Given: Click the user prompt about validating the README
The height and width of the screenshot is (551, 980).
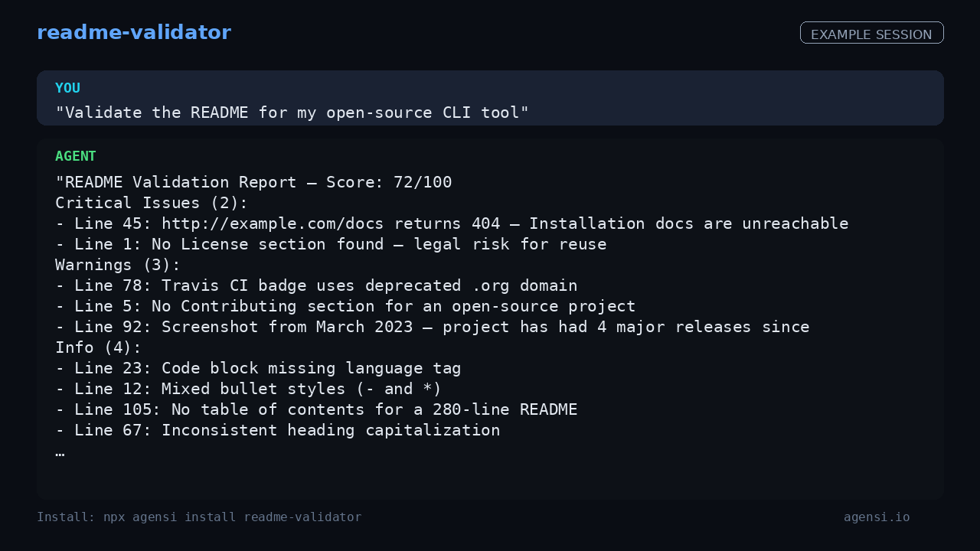Looking at the screenshot, I should 292,112.
